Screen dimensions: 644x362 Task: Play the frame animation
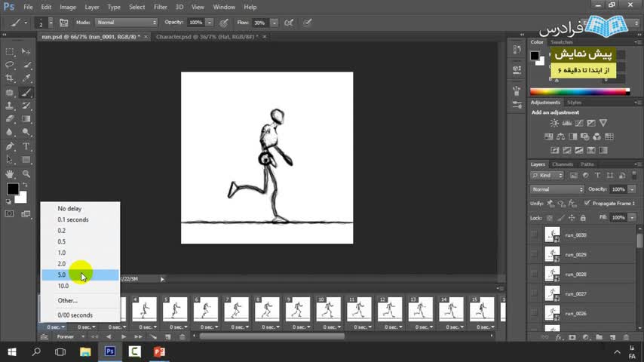(124, 337)
